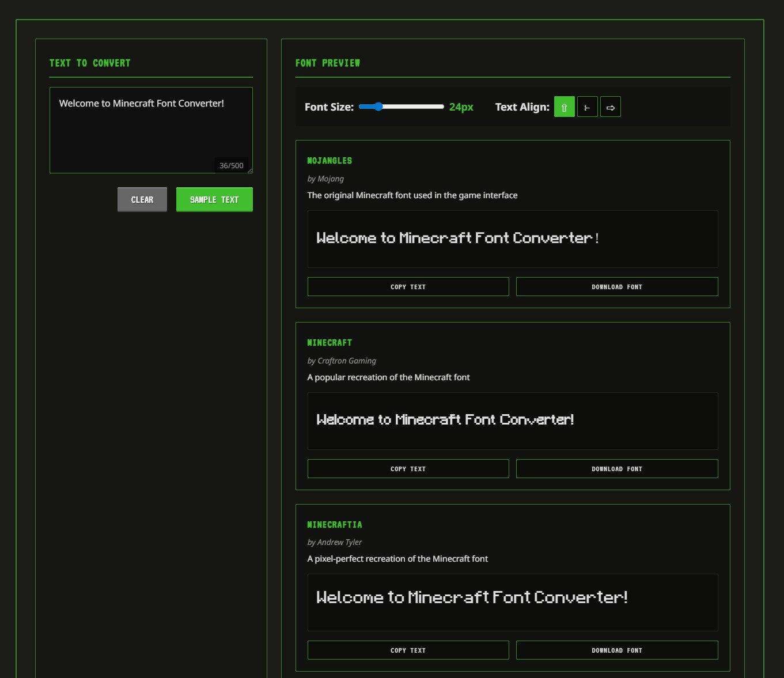Click the Sample Text button
Screen dimensions: 784x678
point(214,199)
